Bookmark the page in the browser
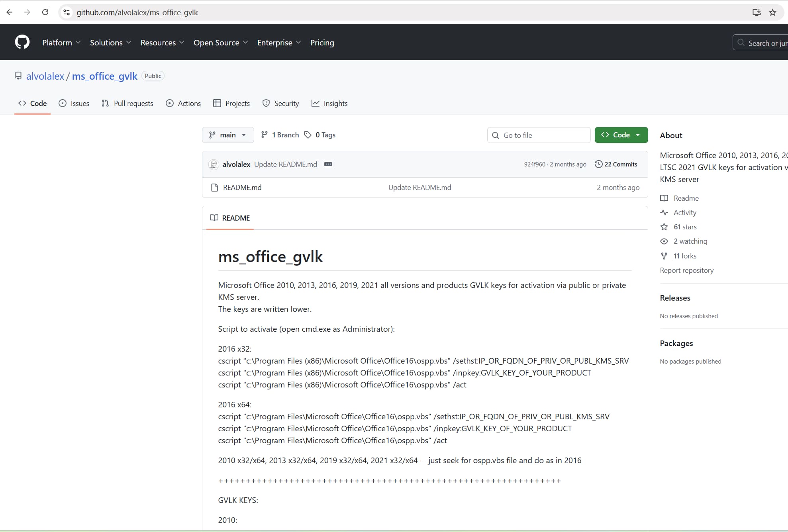Image resolution: width=788 pixels, height=532 pixels. (772, 12)
